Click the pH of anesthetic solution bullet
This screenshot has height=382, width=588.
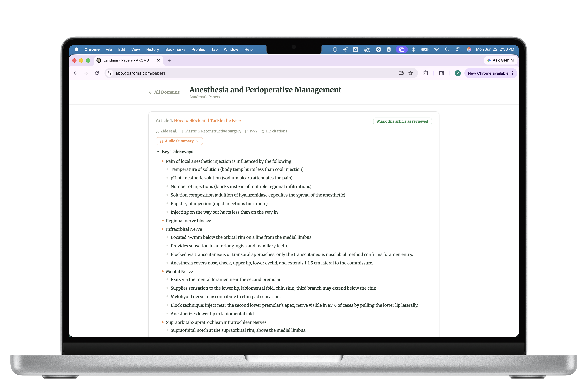tap(232, 178)
